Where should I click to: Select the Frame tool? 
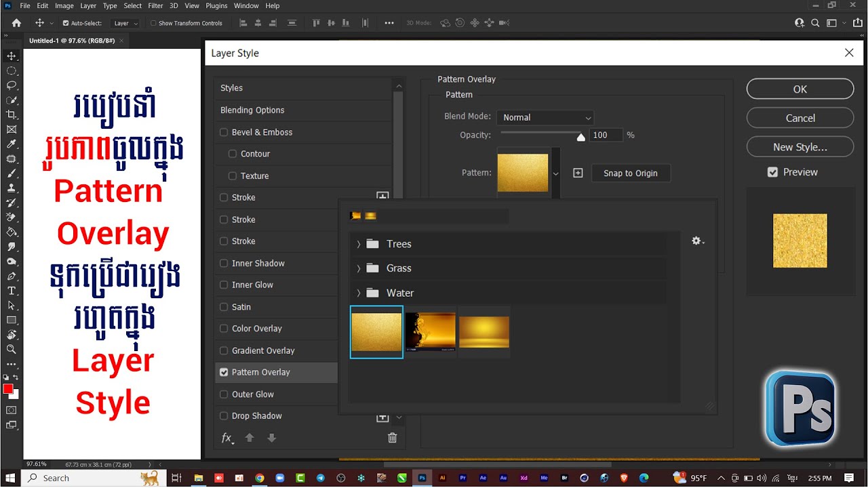pyautogui.click(x=12, y=129)
